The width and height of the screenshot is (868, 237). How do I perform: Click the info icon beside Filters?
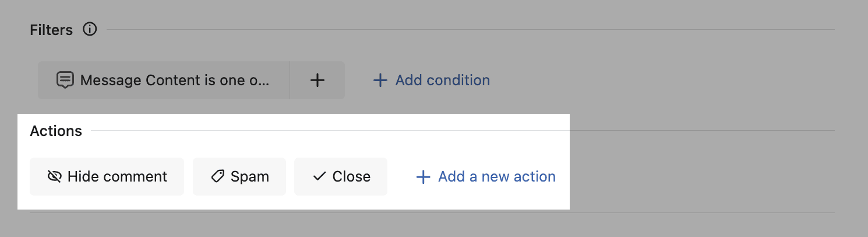pos(90,29)
